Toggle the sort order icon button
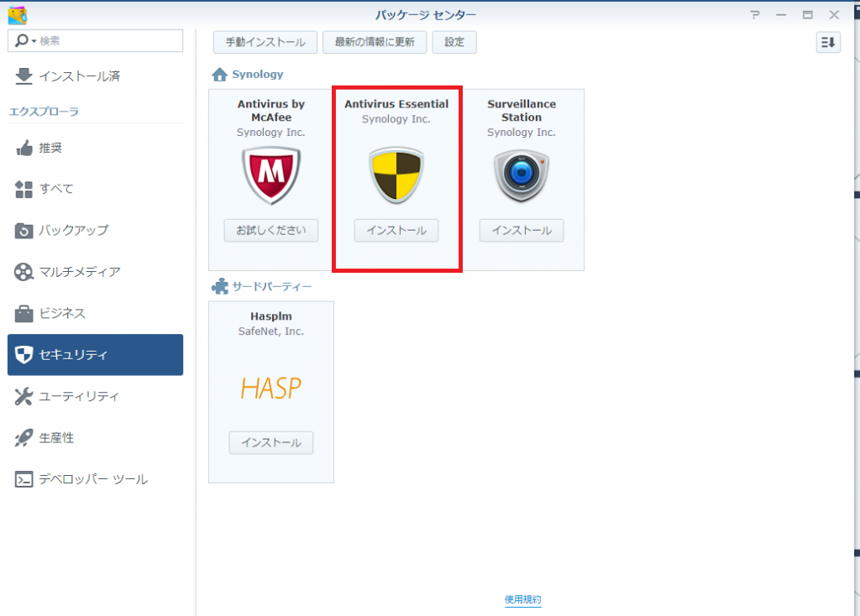Screen dimensions: 860x616 tap(828, 42)
